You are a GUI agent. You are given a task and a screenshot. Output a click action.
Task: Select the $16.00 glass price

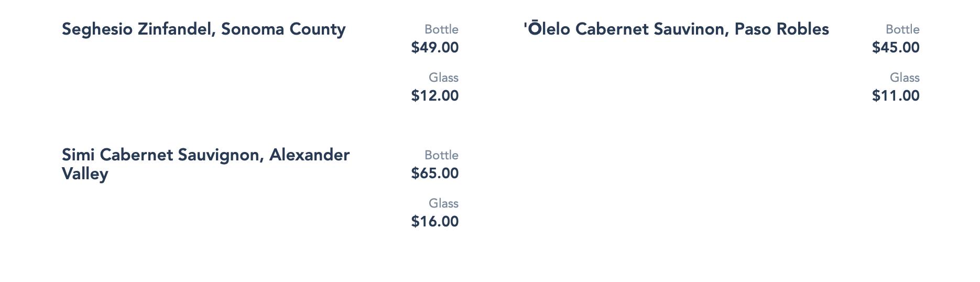point(435,222)
